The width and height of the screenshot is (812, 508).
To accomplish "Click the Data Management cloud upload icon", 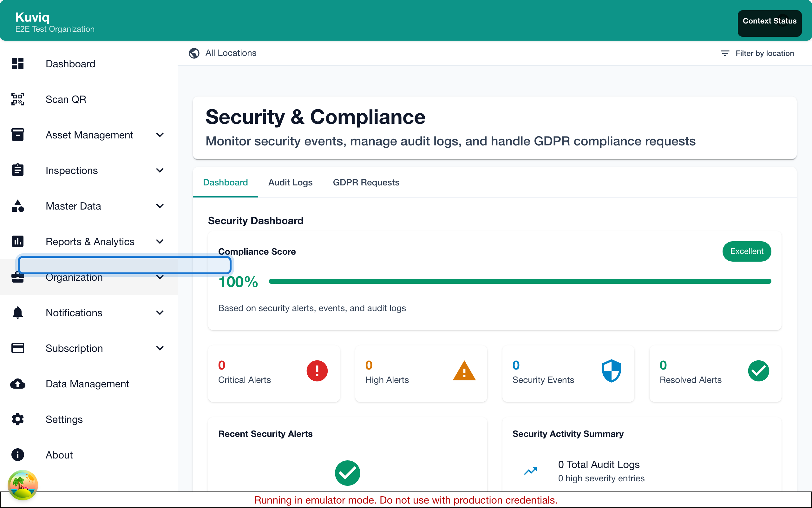I will (x=17, y=384).
